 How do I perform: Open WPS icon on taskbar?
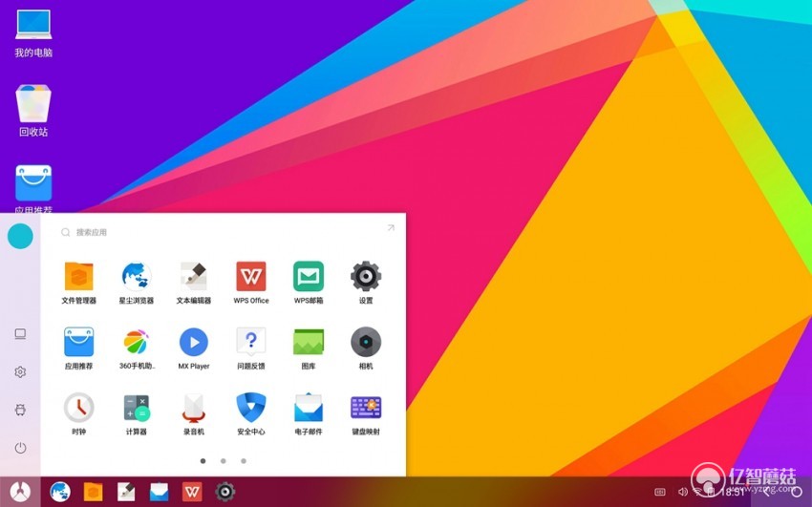point(192,492)
